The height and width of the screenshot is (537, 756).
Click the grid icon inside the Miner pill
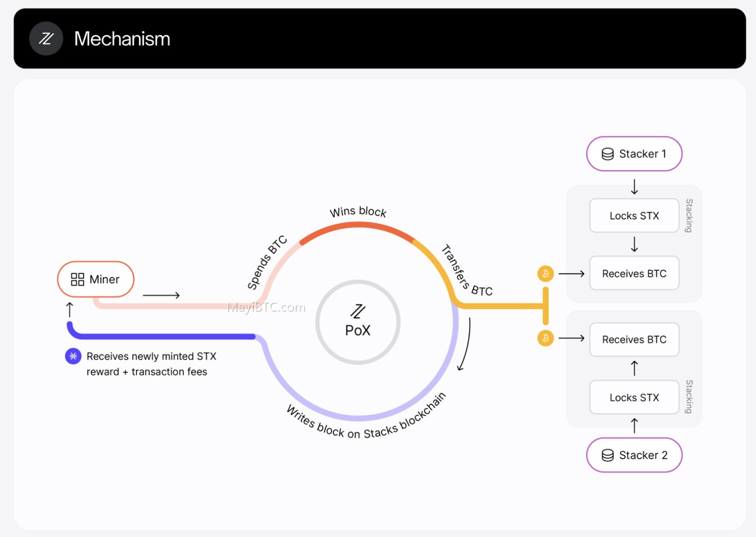click(77, 279)
